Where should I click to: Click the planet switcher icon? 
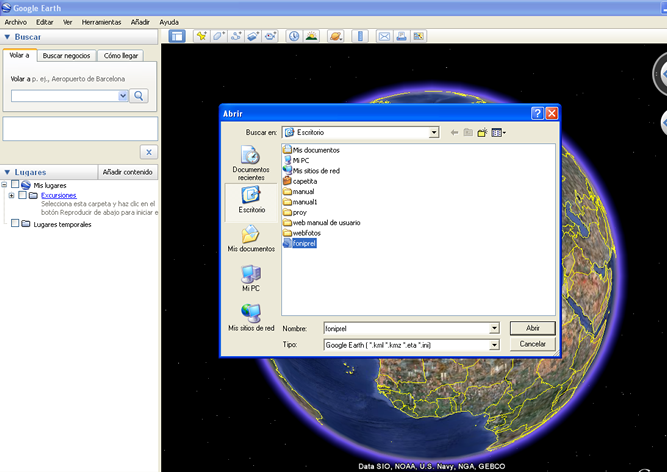click(x=336, y=36)
